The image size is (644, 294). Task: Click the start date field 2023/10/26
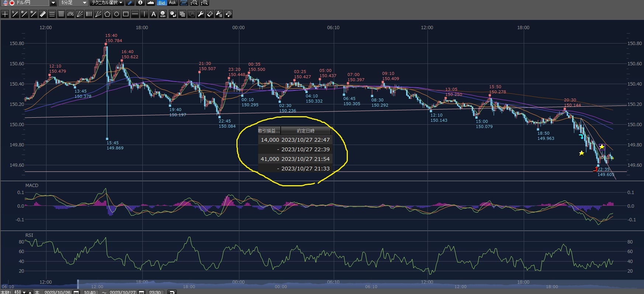[57, 292]
